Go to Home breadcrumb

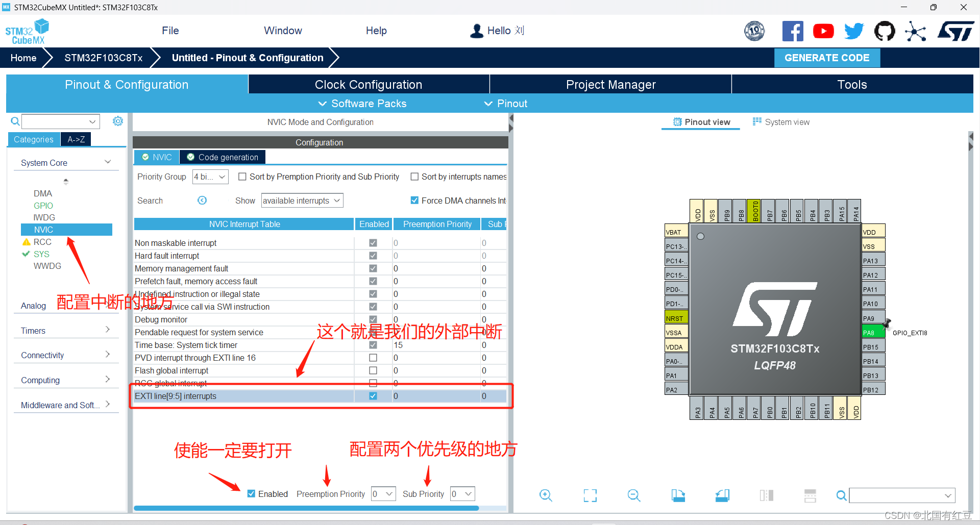[23, 58]
